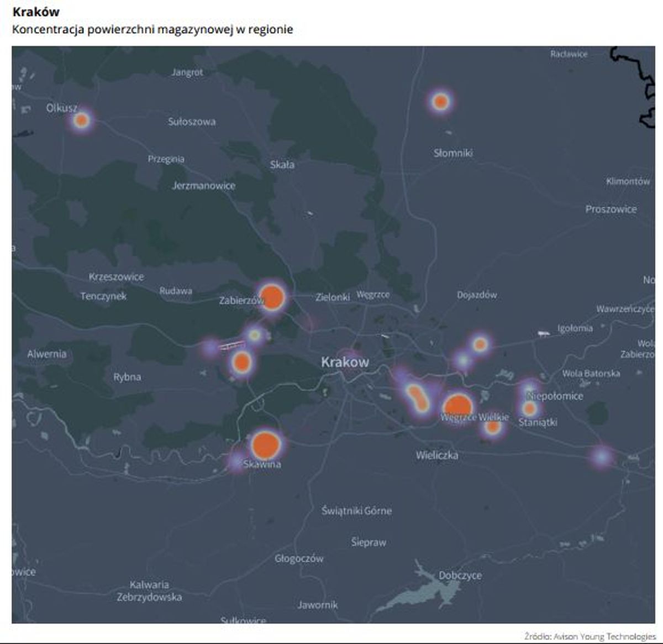
Task: Click the large hotspot at Węgrzce Wielkie
Action: 457,406
